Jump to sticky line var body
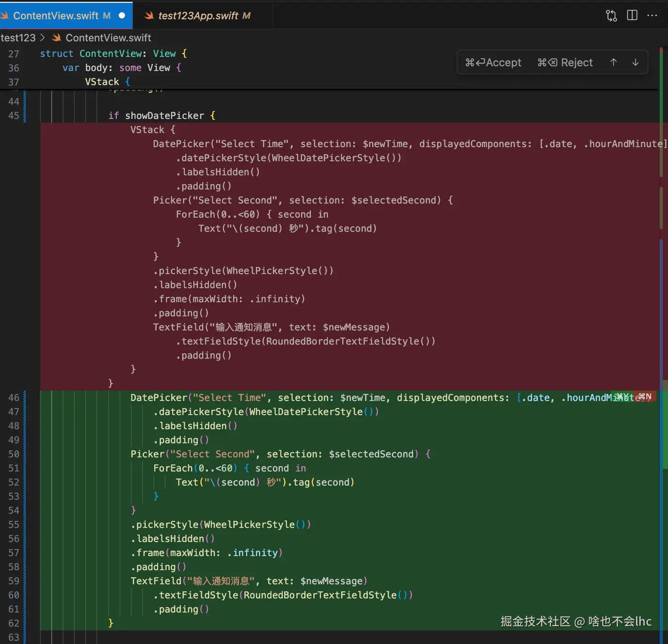Viewport: 668px width, 644px height. (121, 68)
